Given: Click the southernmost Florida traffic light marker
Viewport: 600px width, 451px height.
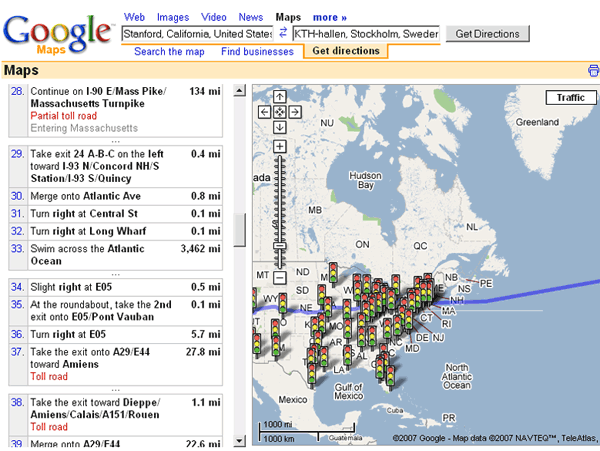Looking at the screenshot, I should 391,376.
